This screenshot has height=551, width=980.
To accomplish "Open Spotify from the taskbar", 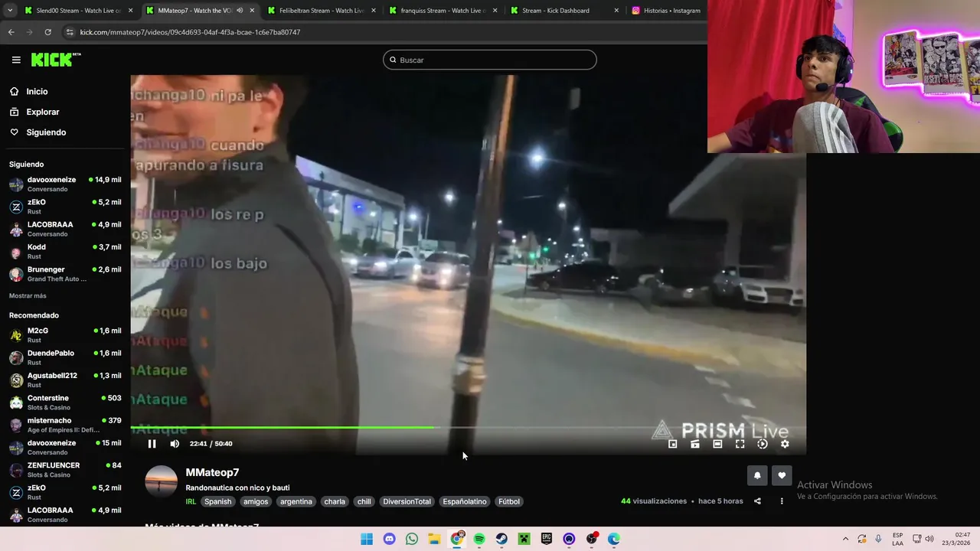I will click(x=479, y=539).
